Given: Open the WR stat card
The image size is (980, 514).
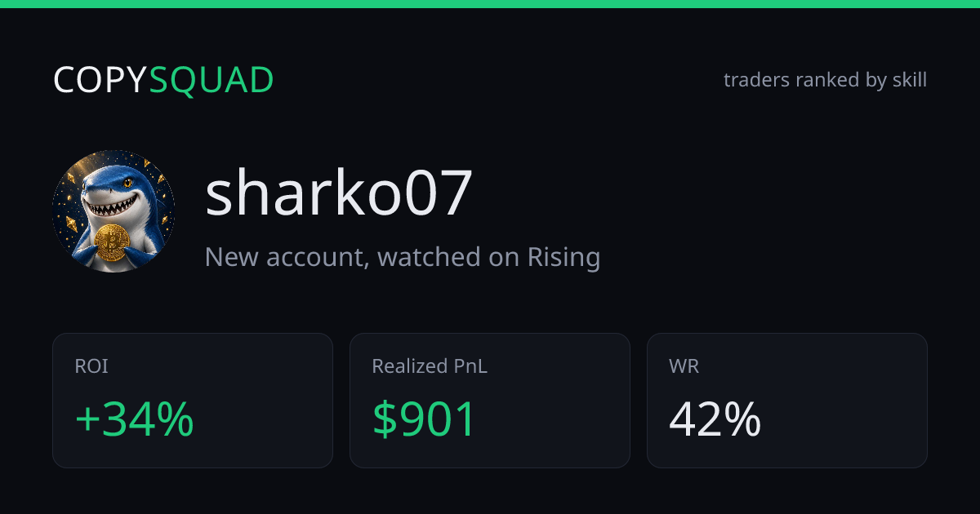Looking at the screenshot, I should coord(787,401).
